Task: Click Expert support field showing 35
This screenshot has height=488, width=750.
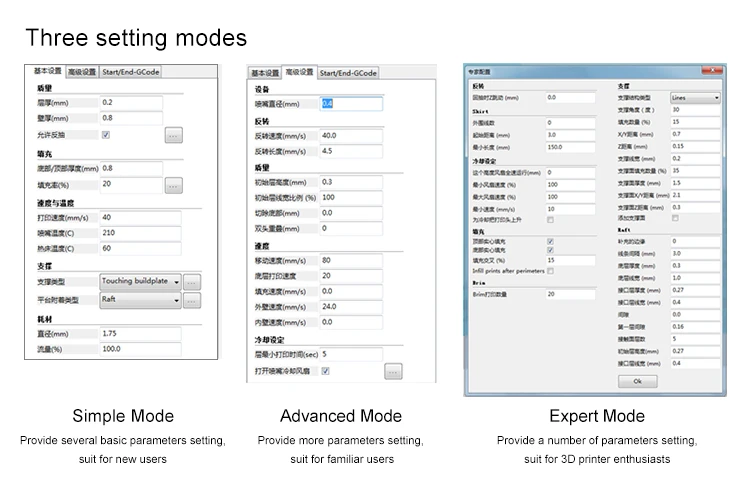Action: click(x=695, y=171)
